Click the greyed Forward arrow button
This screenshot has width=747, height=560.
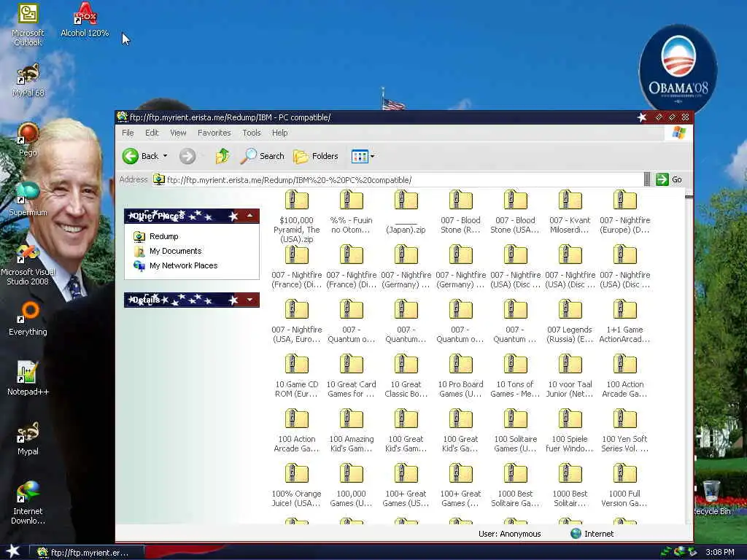(187, 156)
